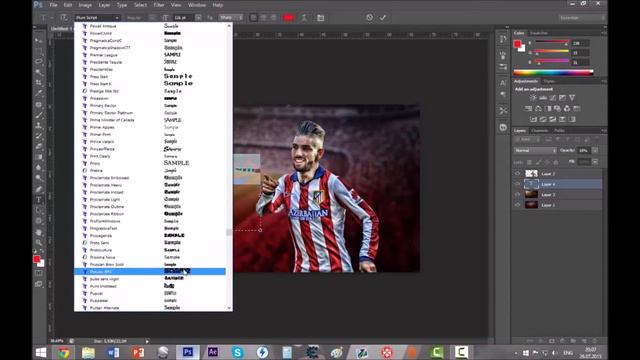Toggle text orientation button
This screenshot has height=360, width=640.
tap(64, 18)
